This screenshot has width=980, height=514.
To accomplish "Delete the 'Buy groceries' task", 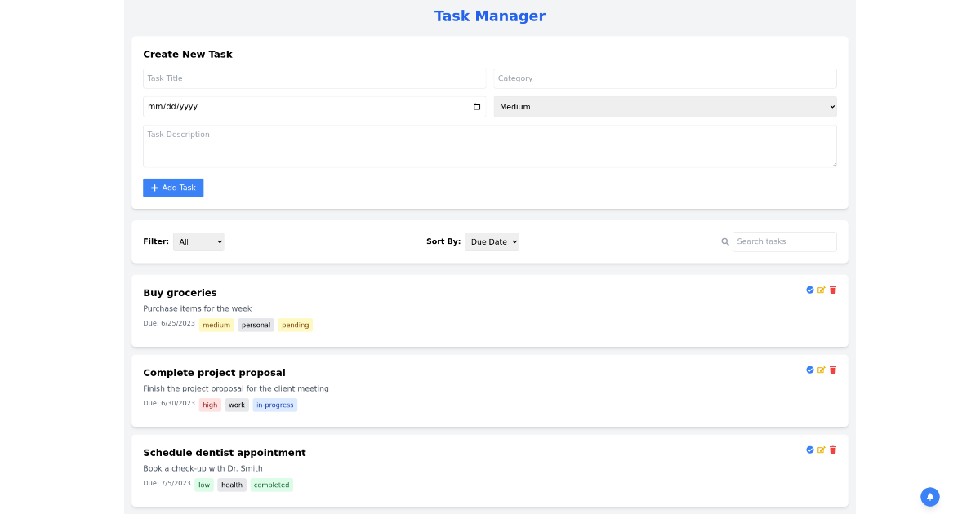I will [832, 290].
